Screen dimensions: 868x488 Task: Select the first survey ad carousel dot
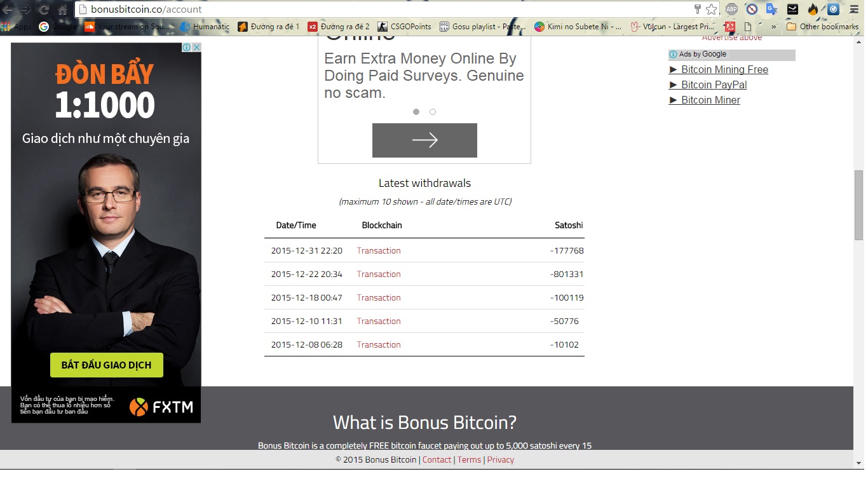click(x=416, y=112)
